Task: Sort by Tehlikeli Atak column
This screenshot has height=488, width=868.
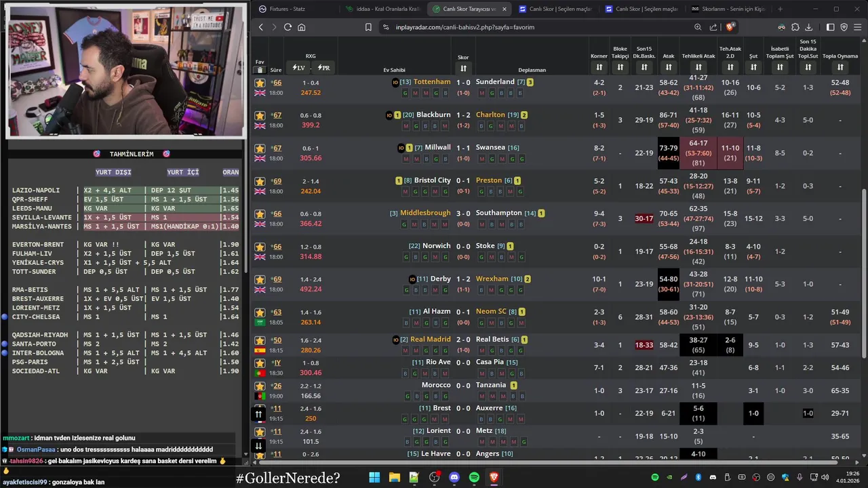Action: tap(698, 67)
